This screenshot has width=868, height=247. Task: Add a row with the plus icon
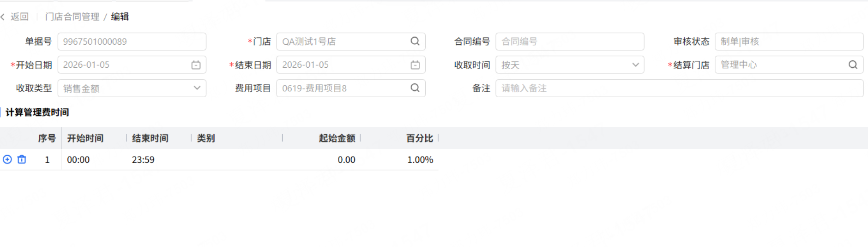point(7,159)
